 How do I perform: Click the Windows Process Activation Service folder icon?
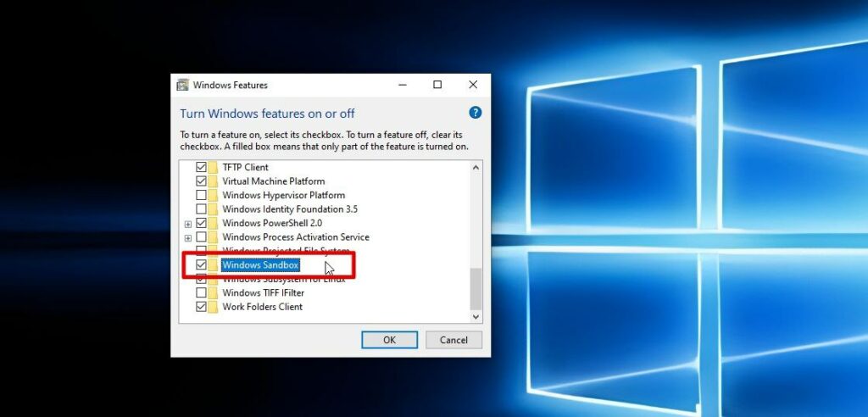[213, 237]
